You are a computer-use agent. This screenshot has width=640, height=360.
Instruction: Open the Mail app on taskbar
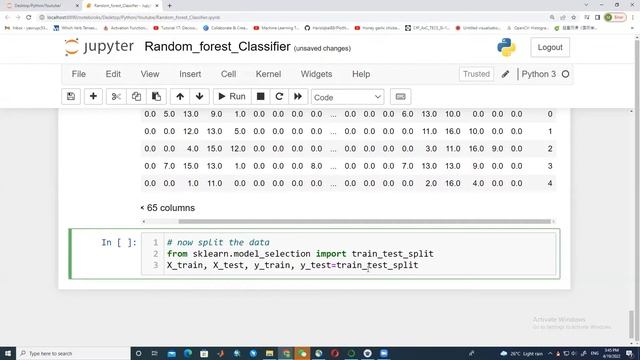tap(171, 353)
